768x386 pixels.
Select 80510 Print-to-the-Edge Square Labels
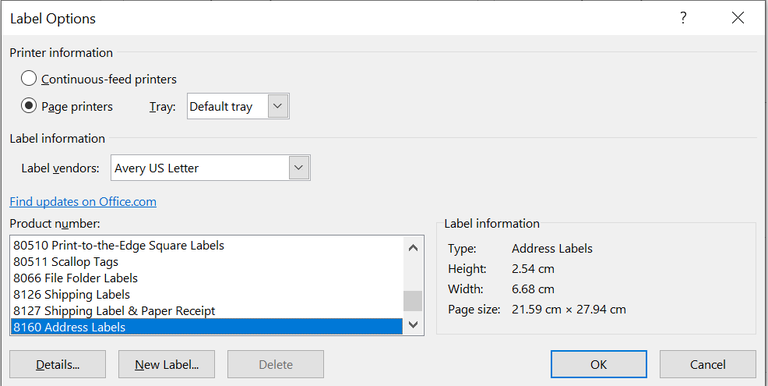click(206, 245)
